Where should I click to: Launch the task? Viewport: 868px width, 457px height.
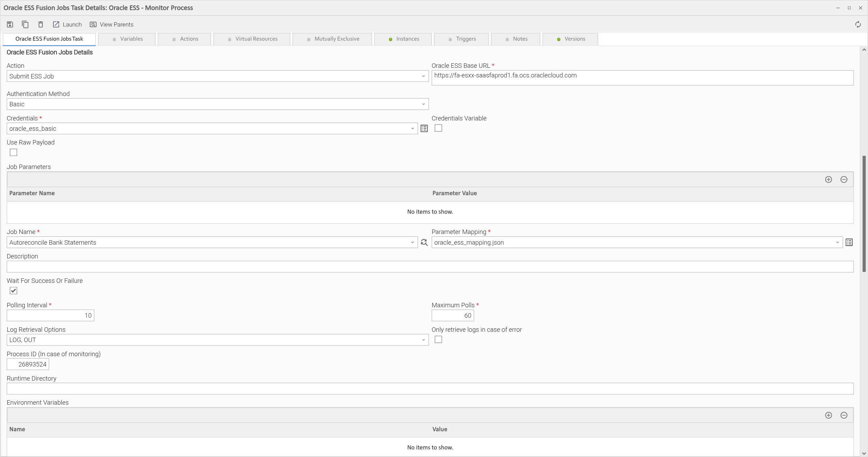click(x=67, y=24)
